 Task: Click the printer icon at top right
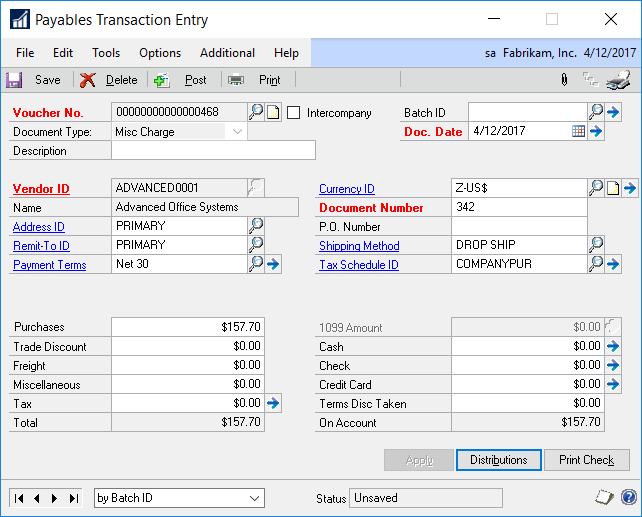tap(619, 80)
